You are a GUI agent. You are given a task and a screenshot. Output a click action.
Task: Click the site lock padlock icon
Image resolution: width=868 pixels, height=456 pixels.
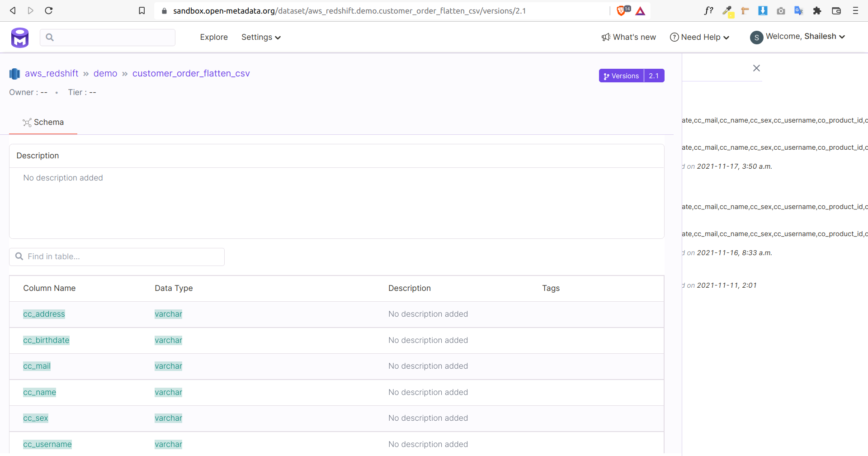pos(164,11)
